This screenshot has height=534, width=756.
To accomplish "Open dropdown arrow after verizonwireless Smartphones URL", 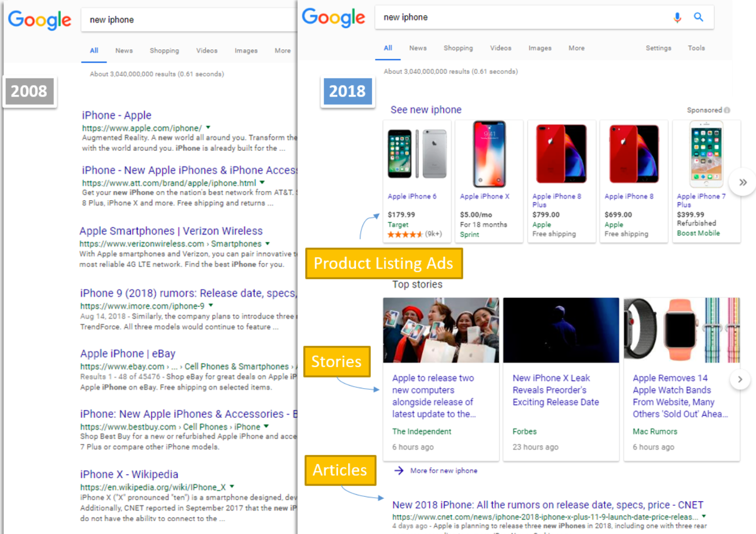I will coord(267,243).
